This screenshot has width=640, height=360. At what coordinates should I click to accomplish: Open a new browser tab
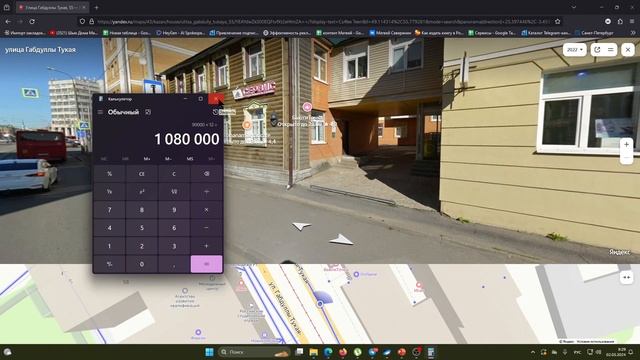96,7
